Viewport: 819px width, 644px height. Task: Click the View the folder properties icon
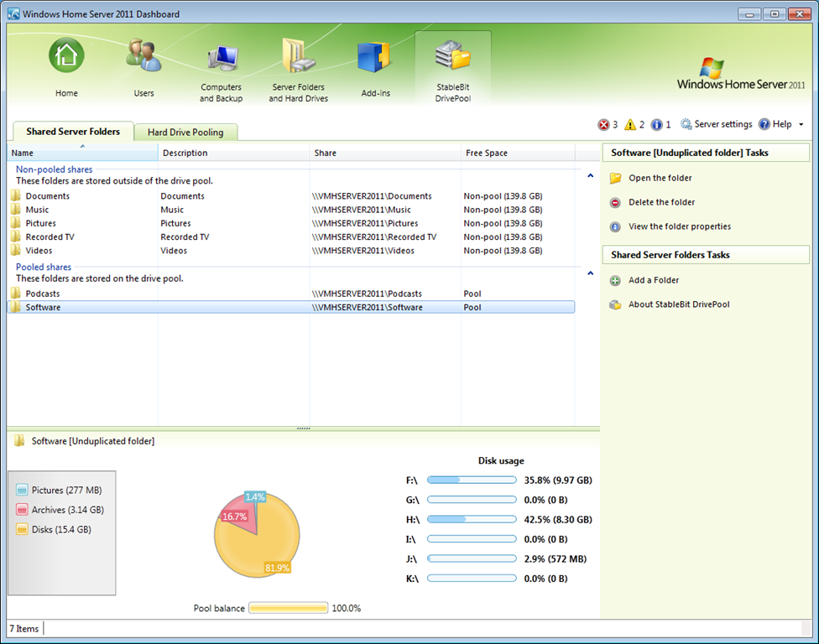[x=615, y=226]
